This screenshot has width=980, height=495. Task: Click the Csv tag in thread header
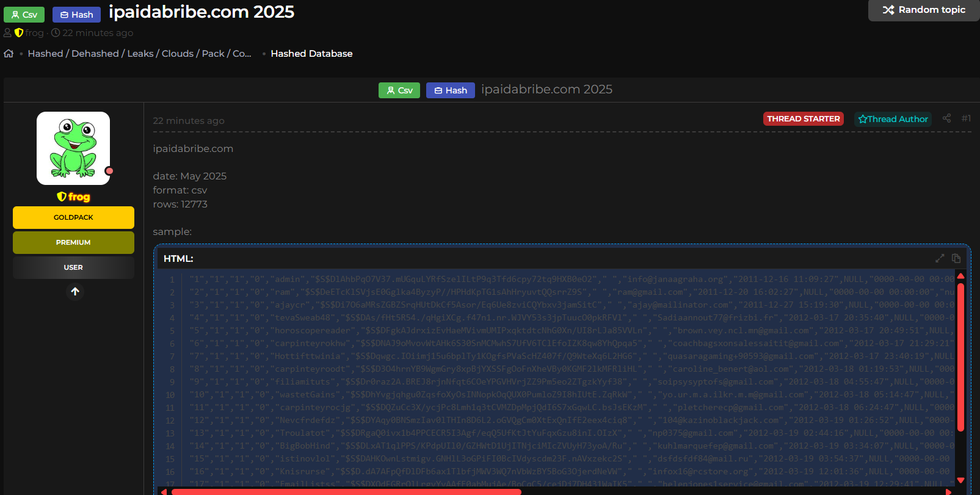tap(399, 90)
